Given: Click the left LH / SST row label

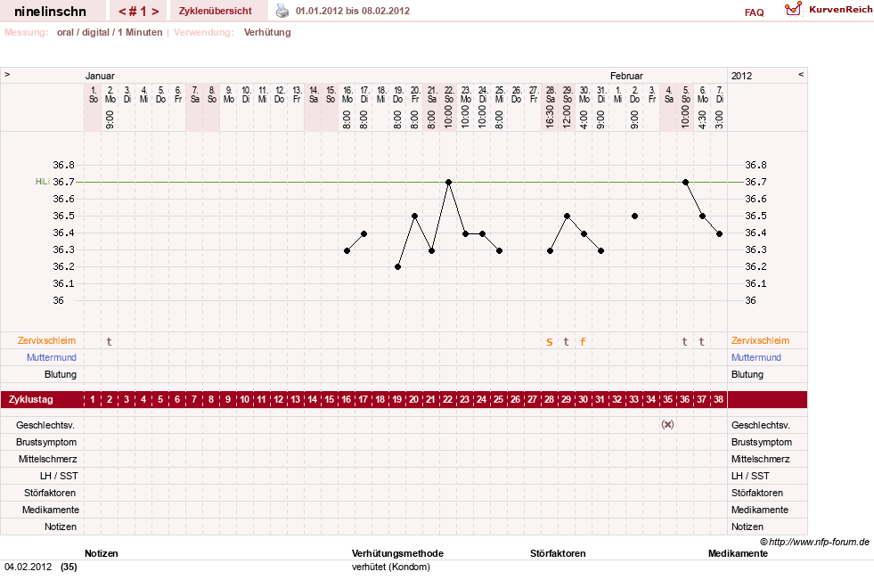Looking at the screenshot, I should [59, 476].
